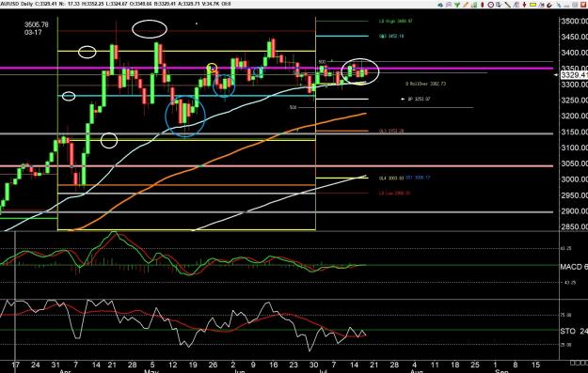588x373 pixels.
Task: Select the RollOver 3302.73 label
Action: [425, 84]
